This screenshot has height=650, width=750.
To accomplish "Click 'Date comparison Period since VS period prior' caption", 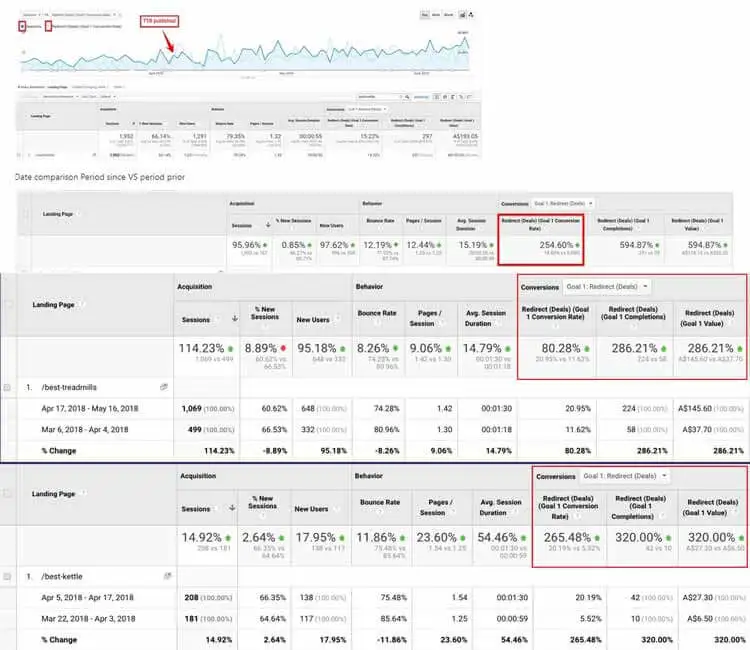I will point(100,177).
